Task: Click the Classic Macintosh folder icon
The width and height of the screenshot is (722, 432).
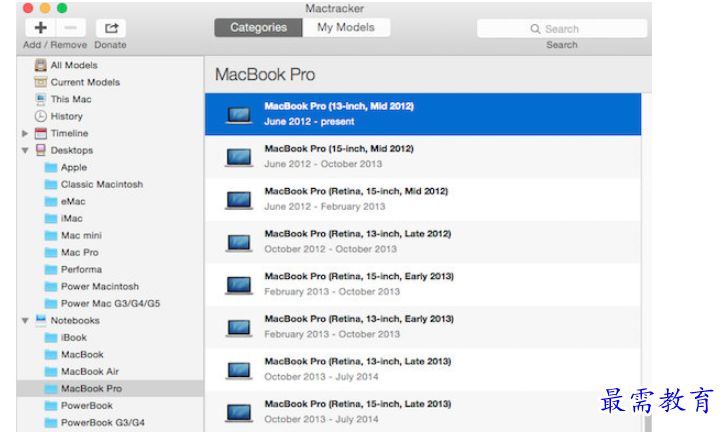Action: click(x=51, y=184)
